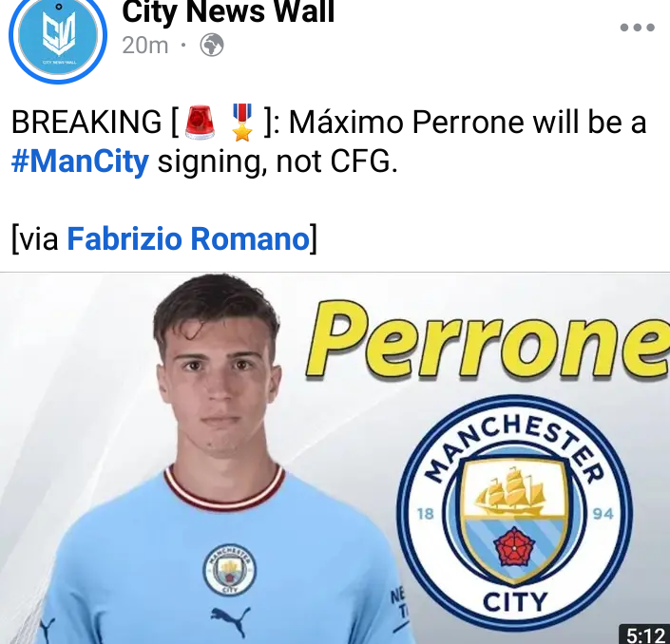Click the 20m post timestamp

click(x=145, y=46)
